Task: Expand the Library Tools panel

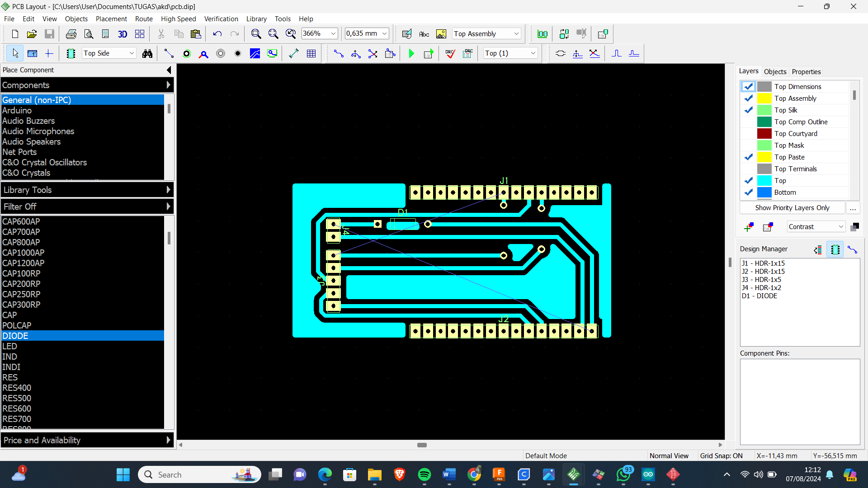Action: [87, 190]
